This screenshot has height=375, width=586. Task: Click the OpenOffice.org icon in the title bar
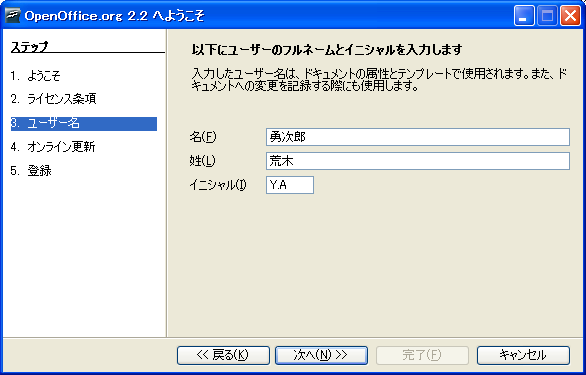[x=13, y=16]
